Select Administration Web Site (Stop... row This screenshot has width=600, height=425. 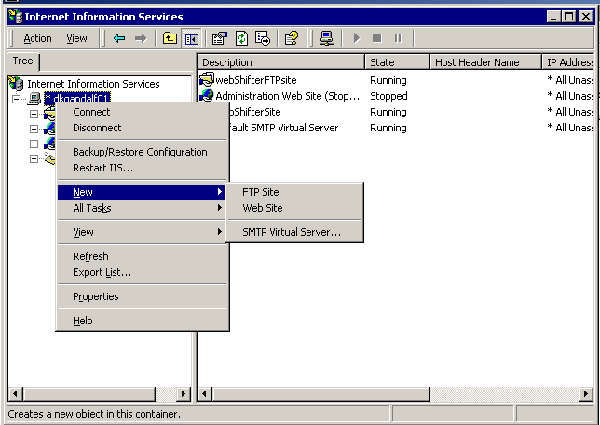click(287, 96)
